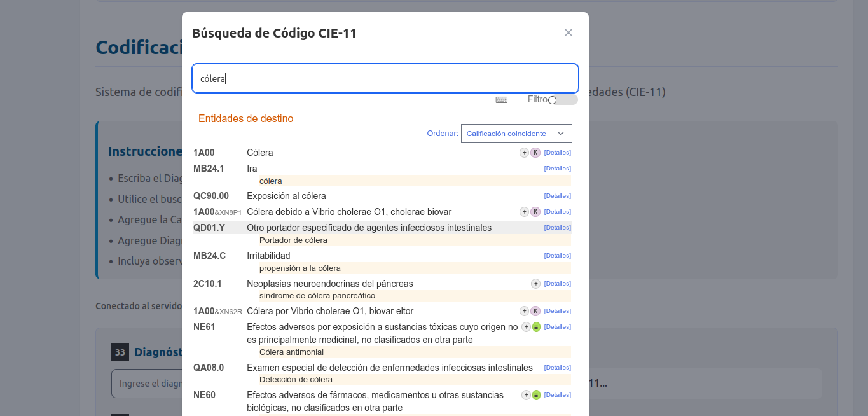Click the green icon on NE61 row
Screen dimensions: 868x416
click(536, 327)
